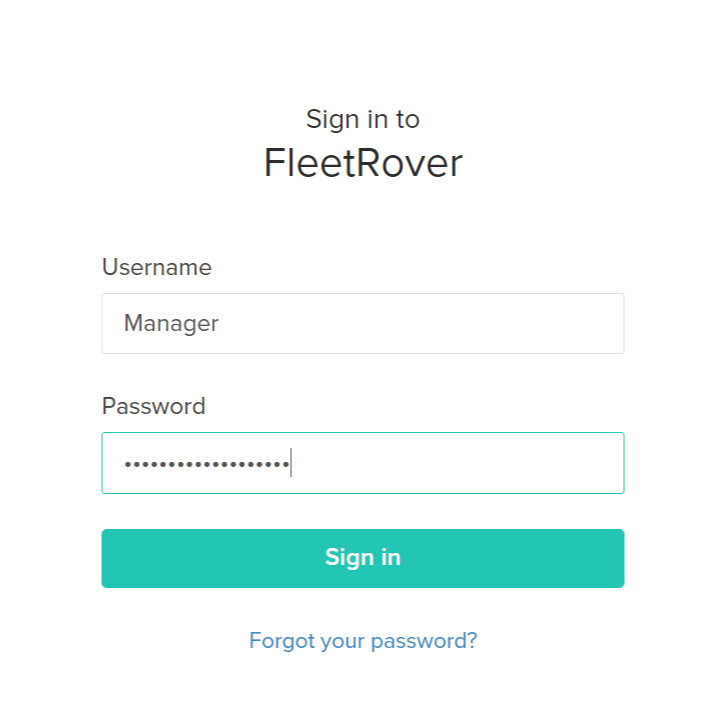Click empty space right of Manager text

tap(420, 323)
